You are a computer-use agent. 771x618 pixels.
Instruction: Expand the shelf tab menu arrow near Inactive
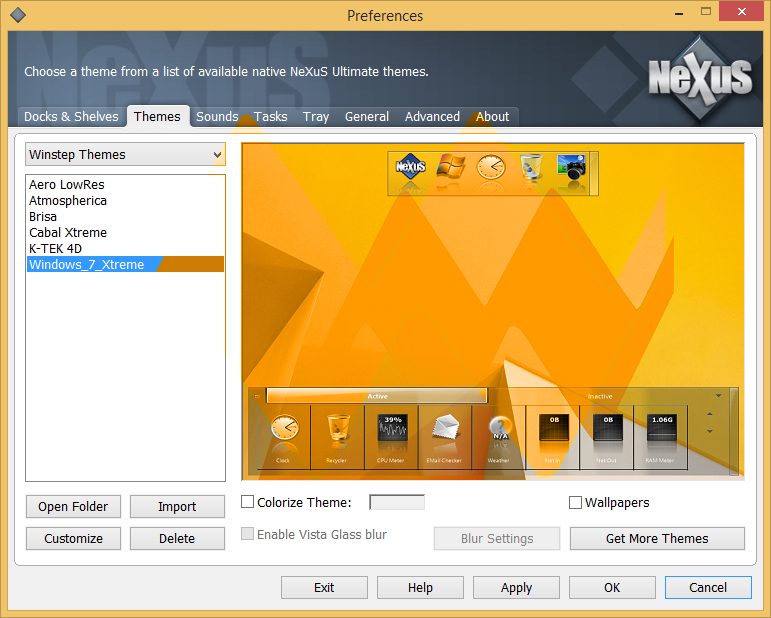point(718,396)
